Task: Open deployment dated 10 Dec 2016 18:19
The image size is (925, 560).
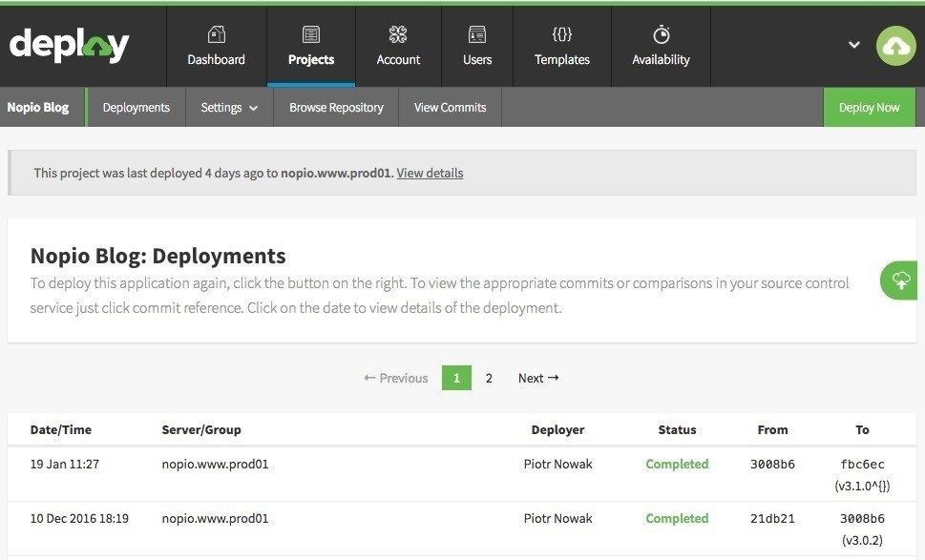Action: [x=79, y=518]
